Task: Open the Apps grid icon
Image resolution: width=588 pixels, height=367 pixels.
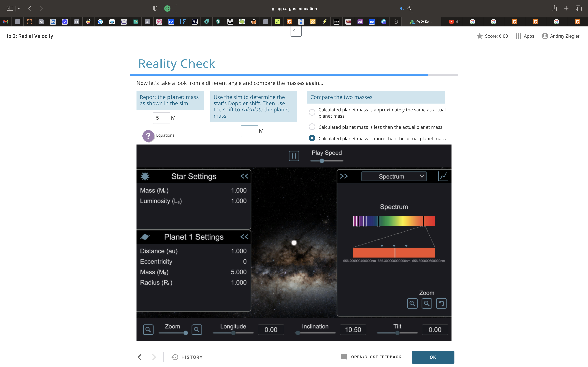Action: [x=518, y=36]
